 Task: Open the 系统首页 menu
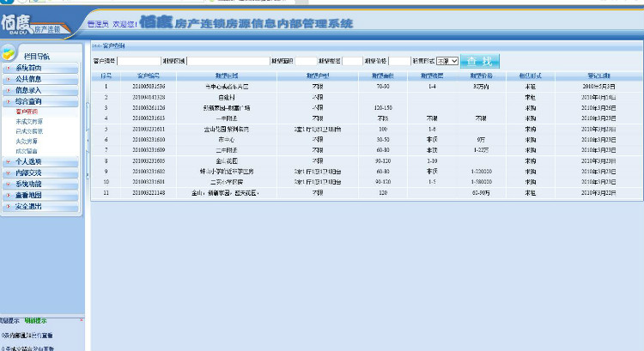click(x=40, y=68)
